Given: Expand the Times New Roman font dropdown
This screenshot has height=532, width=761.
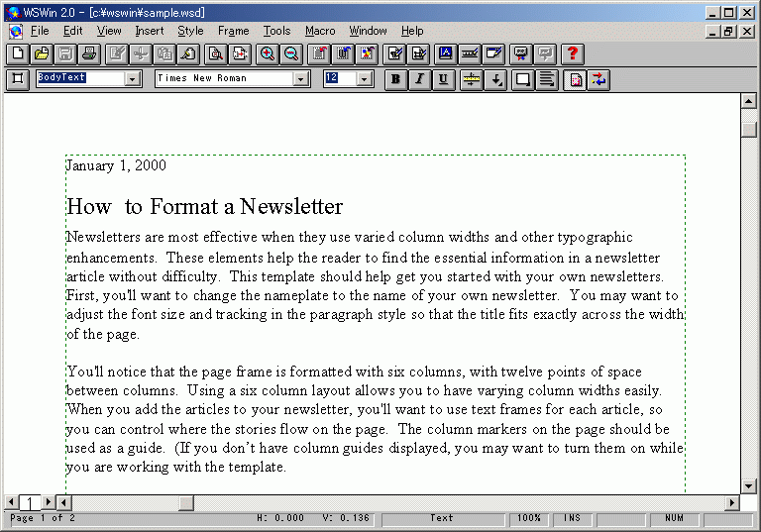Looking at the screenshot, I should (301, 79).
